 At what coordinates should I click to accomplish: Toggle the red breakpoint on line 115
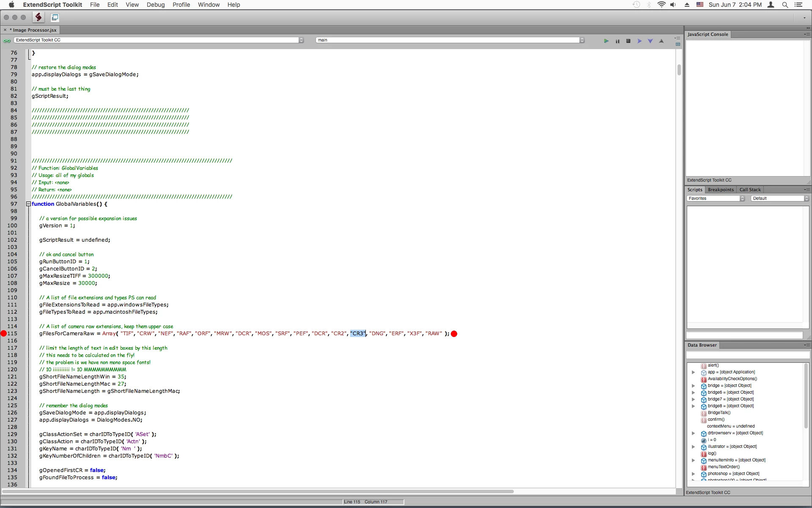(x=4, y=334)
